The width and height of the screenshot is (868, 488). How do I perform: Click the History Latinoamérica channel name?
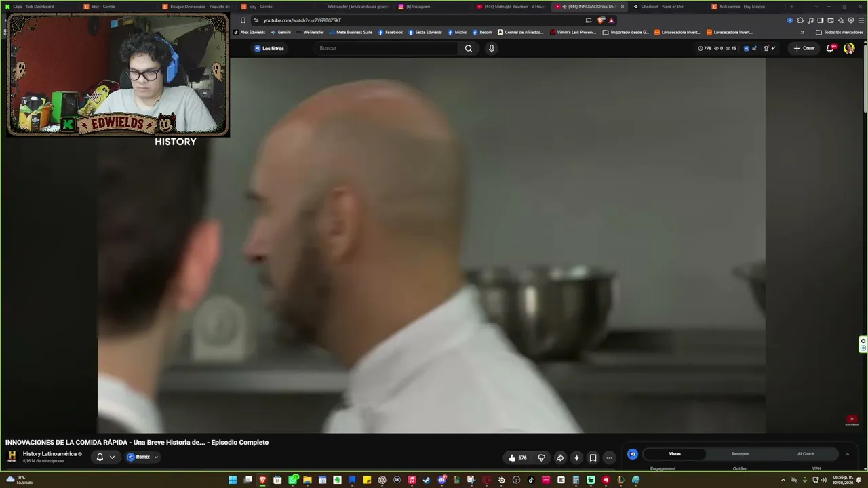[50, 454]
